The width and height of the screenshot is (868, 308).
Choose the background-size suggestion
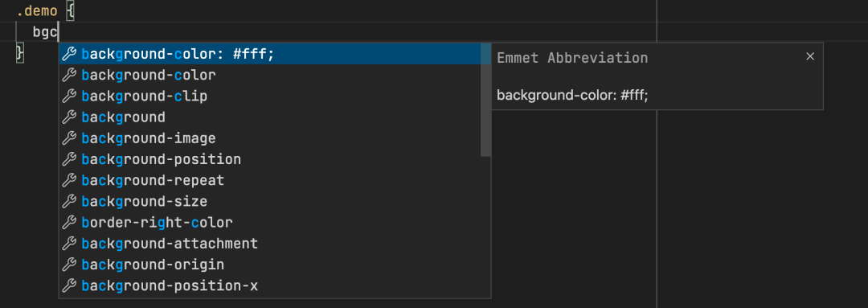click(270, 201)
